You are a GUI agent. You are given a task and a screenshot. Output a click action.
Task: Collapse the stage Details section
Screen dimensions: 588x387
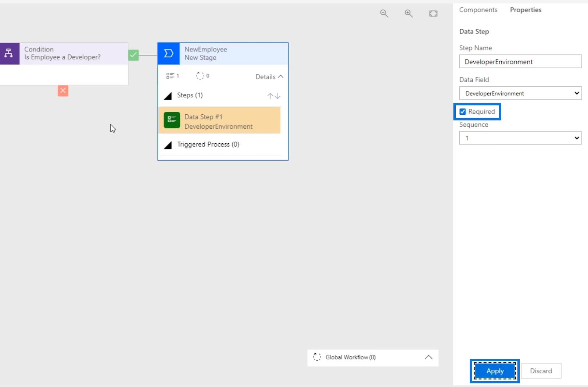tap(269, 77)
